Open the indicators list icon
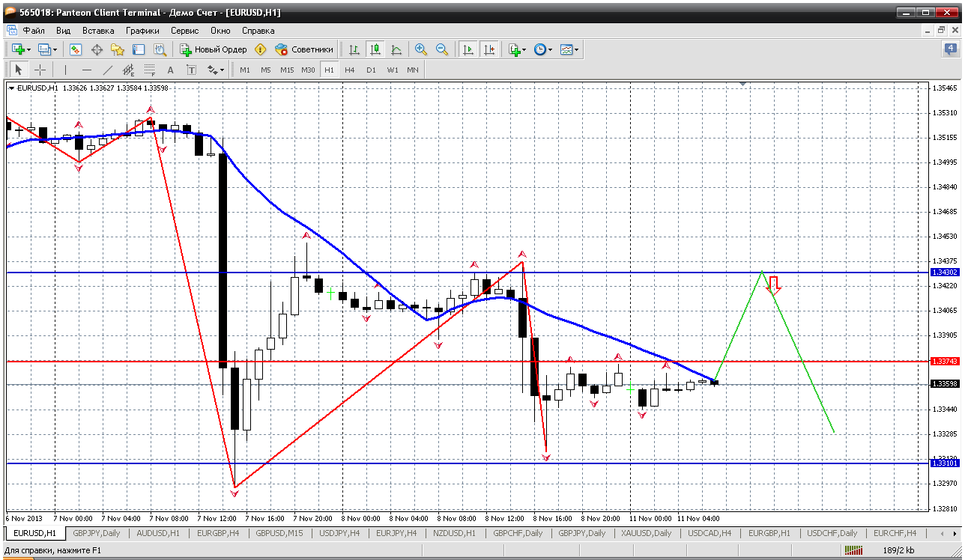 pyautogui.click(x=514, y=49)
